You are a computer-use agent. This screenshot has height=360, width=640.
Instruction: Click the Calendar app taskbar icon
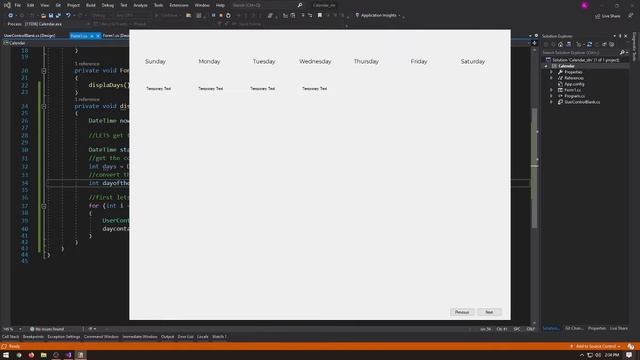[x=81, y=355]
